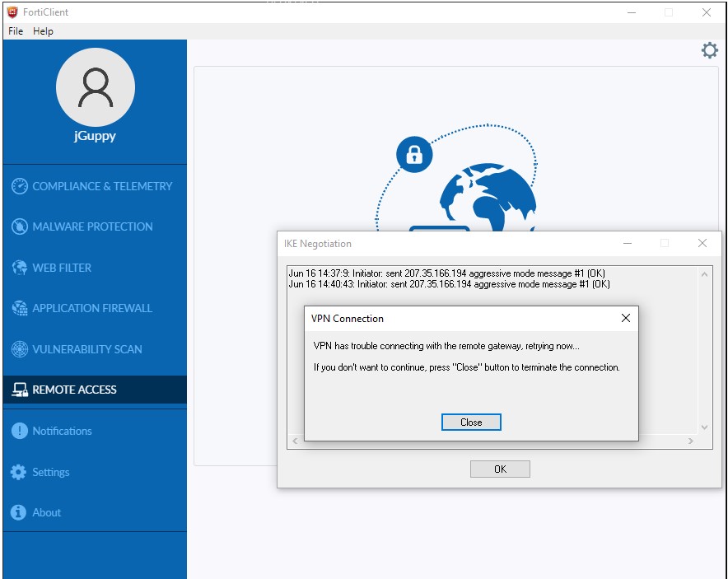This screenshot has height=579, width=728.
Task: Click the jGuppy username label
Action: pyautogui.click(x=95, y=136)
